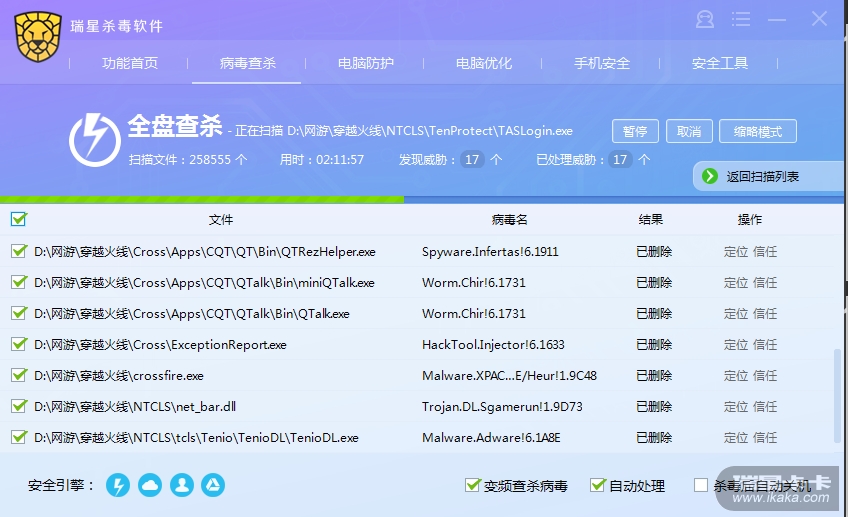Click the 发现威胁 count 17
This screenshot has height=517, width=848.
coord(472,160)
